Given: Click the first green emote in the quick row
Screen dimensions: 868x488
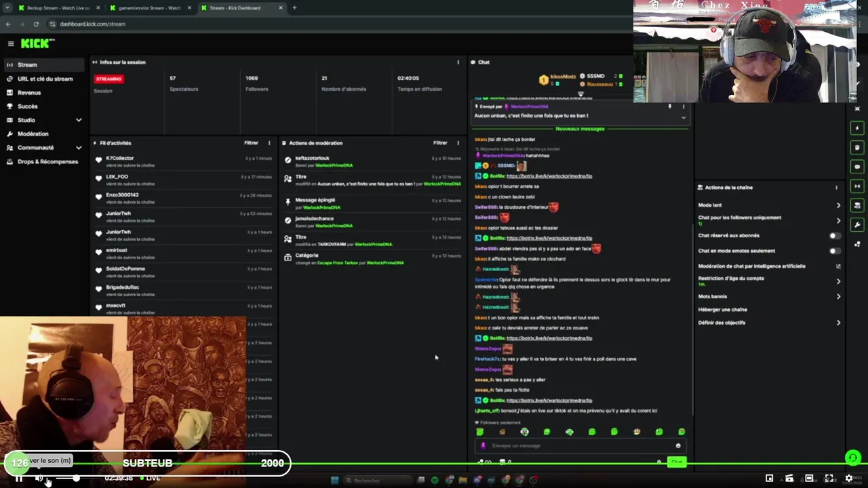Looking at the screenshot, I should pos(480,432).
